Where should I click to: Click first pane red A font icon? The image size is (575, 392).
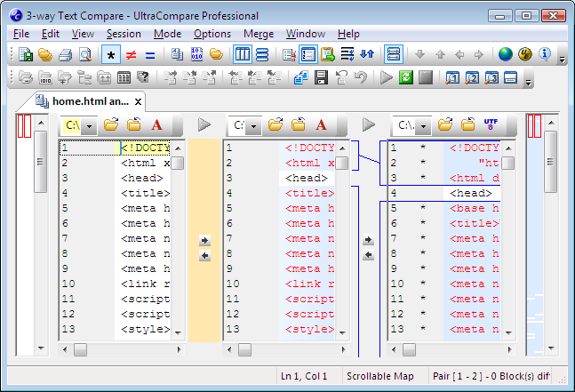coord(156,124)
